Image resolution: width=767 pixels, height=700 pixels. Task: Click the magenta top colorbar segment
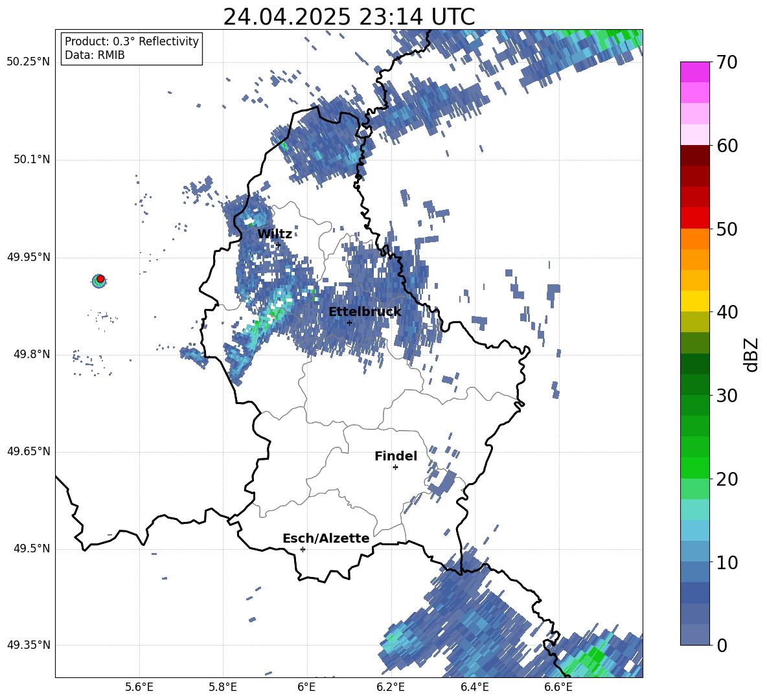coord(694,72)
